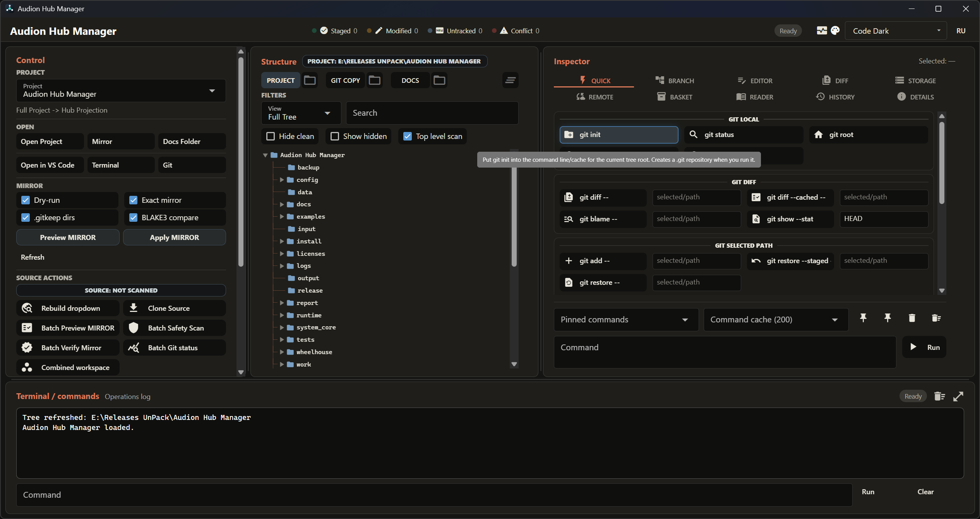Click the Batch Safety Scan shield icon

134,328
